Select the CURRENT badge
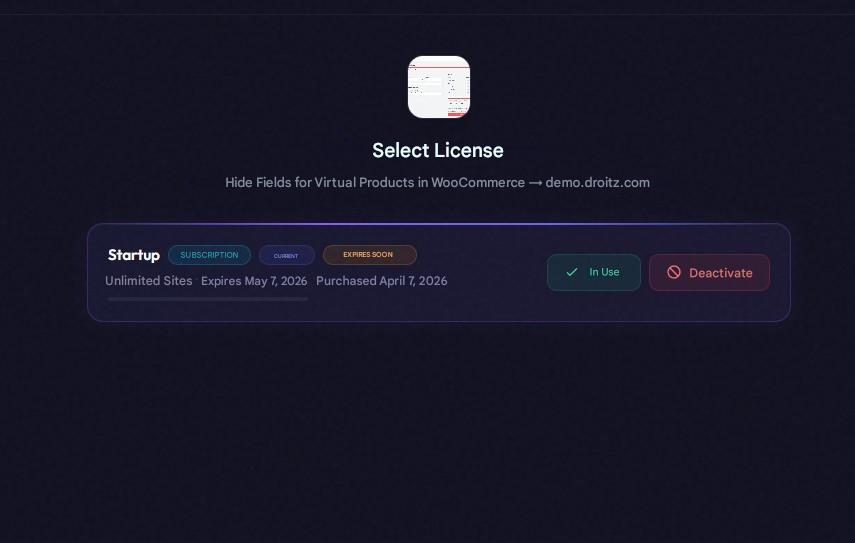Image resolution: width=855 pixels, height=543 pixels. click(x=286, y=255)
